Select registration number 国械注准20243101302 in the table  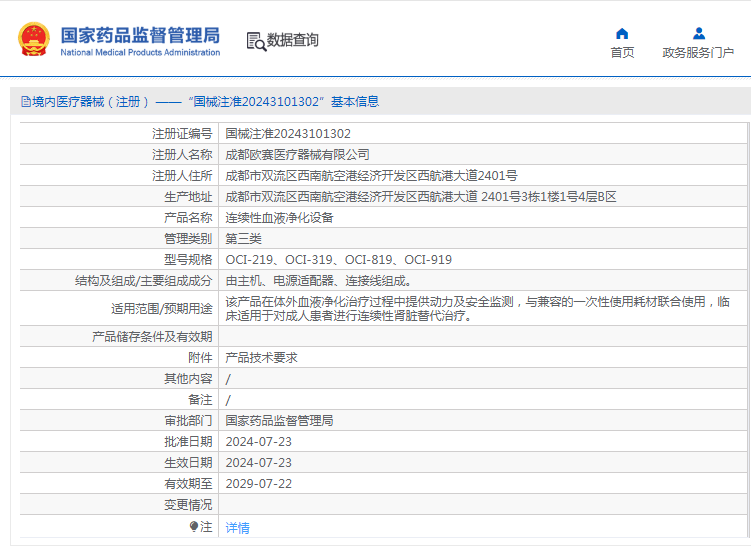click(288, 134)
